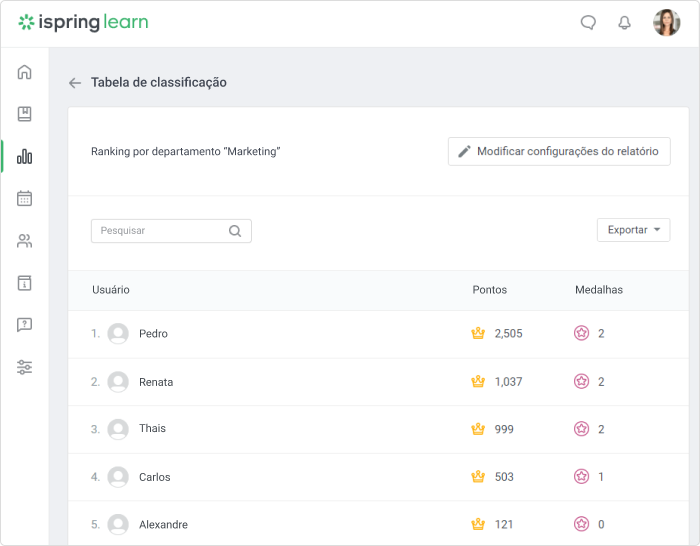The width and height of the screenshot is (700, 546).
Task: Expand the Exportar dropdown
Action: [x=633, y=230]
